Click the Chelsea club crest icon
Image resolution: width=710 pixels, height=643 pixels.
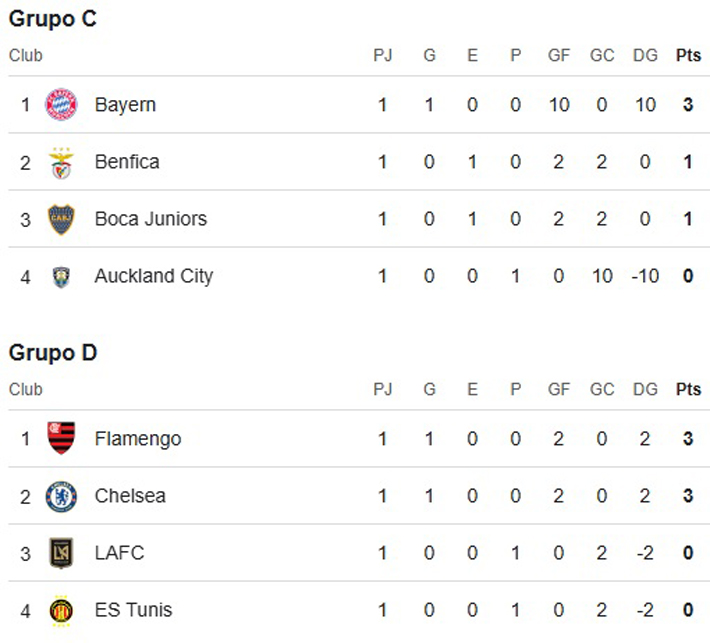coord(61,496)
